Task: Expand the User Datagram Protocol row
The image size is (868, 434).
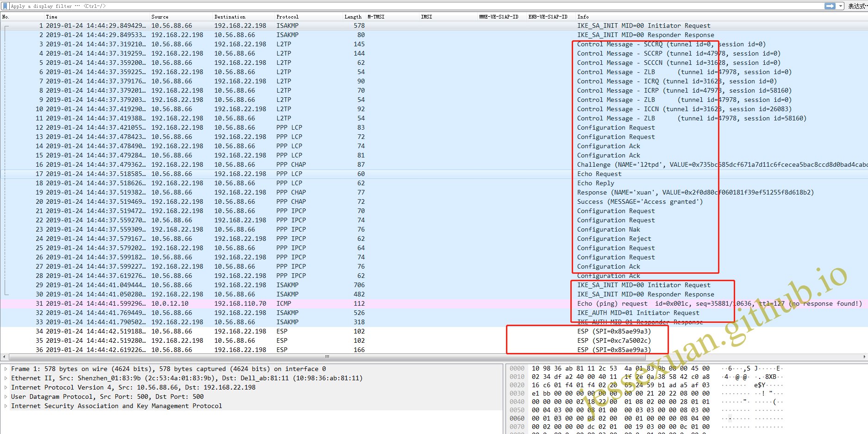Action: pyautogui.click(x=6, y=397)
